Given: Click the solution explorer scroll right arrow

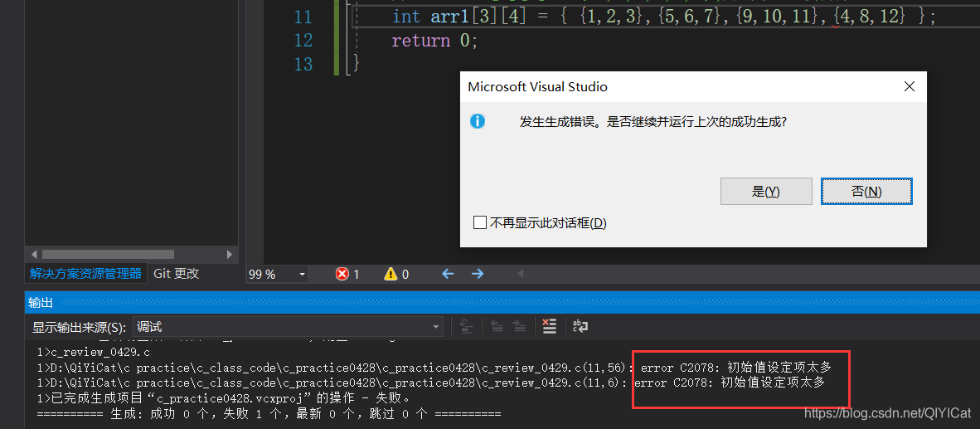Looking at the screenshot, I should click(230, 255).
